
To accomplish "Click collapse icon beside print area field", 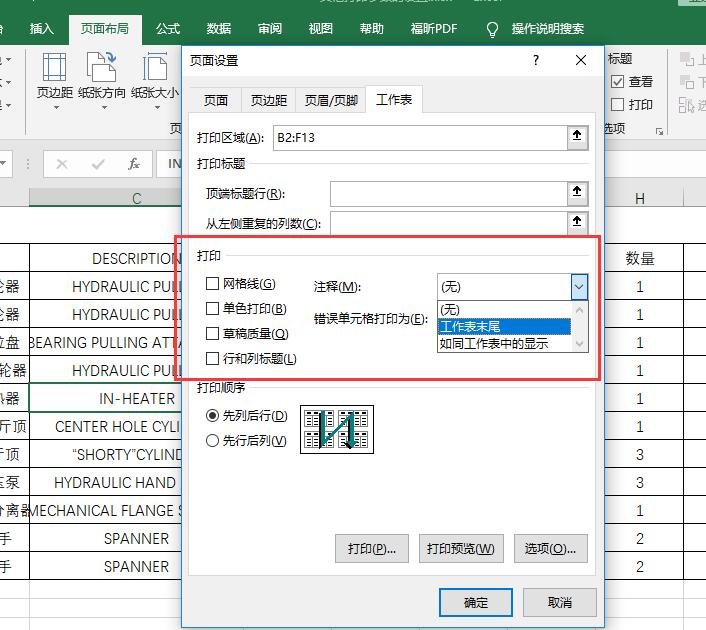I will pos(577,137).
